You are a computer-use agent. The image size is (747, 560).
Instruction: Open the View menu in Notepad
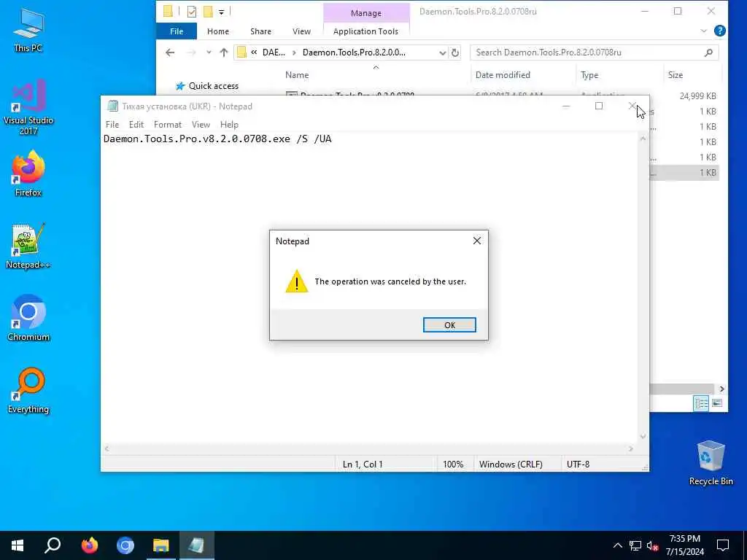(201, 124)
